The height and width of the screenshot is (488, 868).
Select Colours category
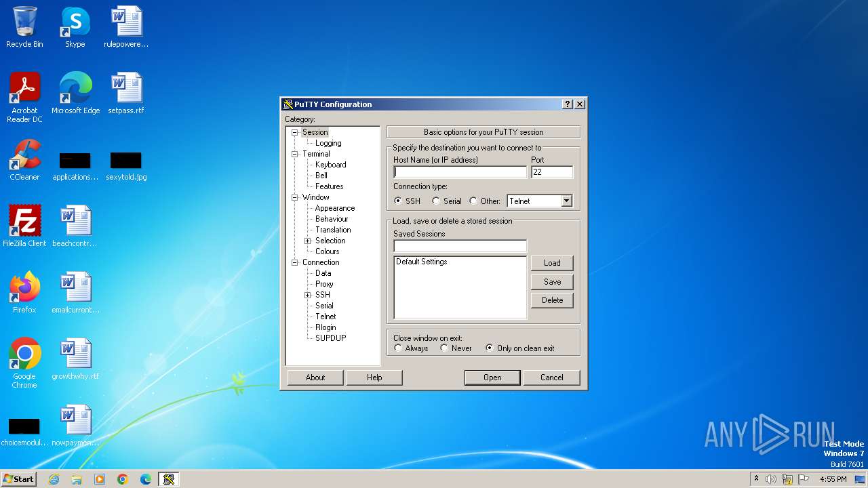pyautogui.click(x=328, y=251)
